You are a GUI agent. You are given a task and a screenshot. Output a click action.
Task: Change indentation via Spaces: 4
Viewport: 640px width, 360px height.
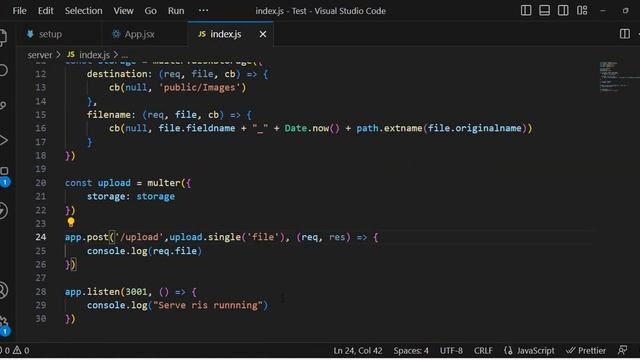[x=411, y=351]
